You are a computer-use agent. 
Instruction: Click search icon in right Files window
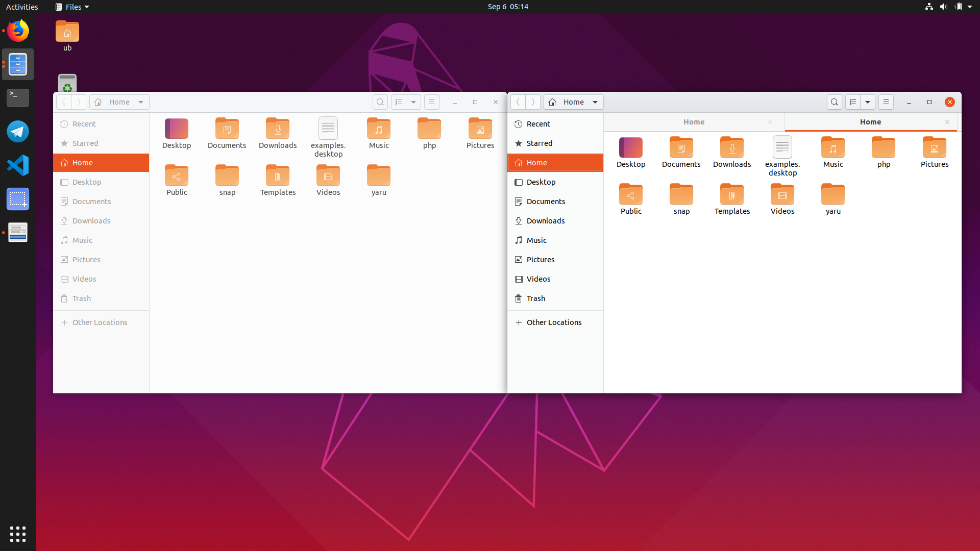pos(834,102)
